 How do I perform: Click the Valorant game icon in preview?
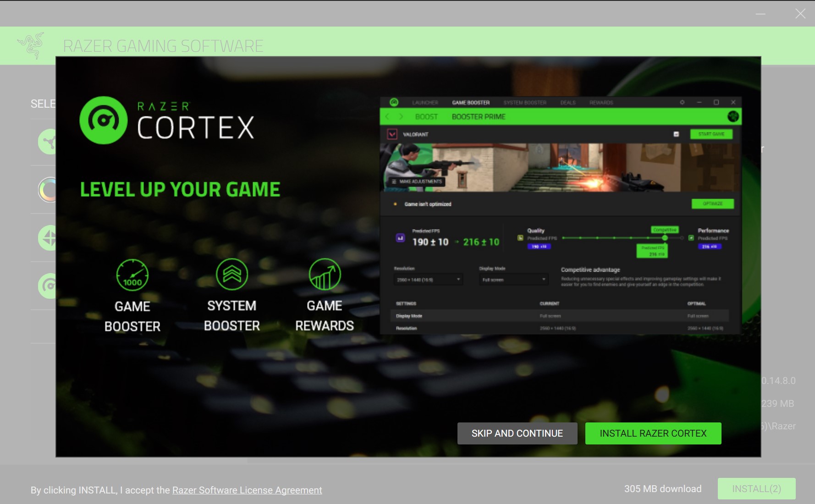click(x=392, y=134)
